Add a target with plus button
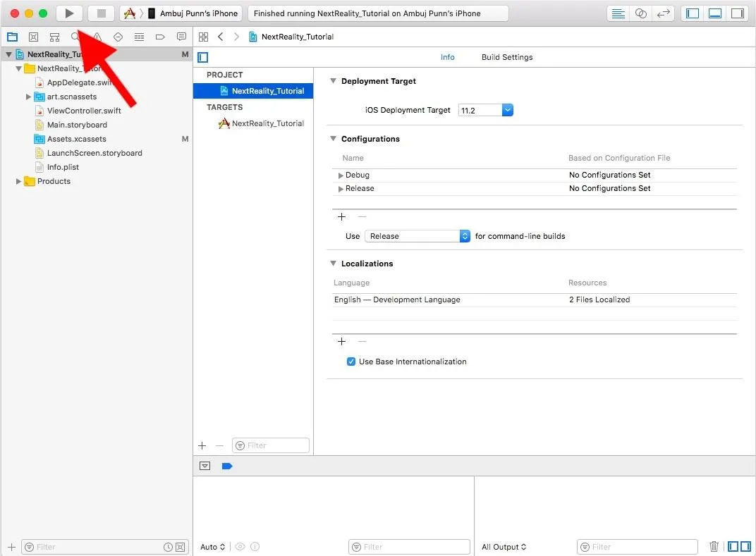Screen dimensions: 756x556 point(202,445)
